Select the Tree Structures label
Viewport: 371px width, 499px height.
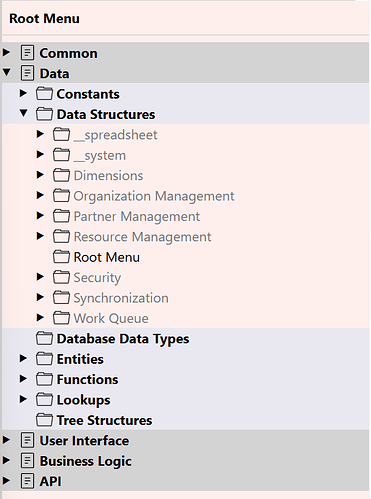click(x=104, y=420)
